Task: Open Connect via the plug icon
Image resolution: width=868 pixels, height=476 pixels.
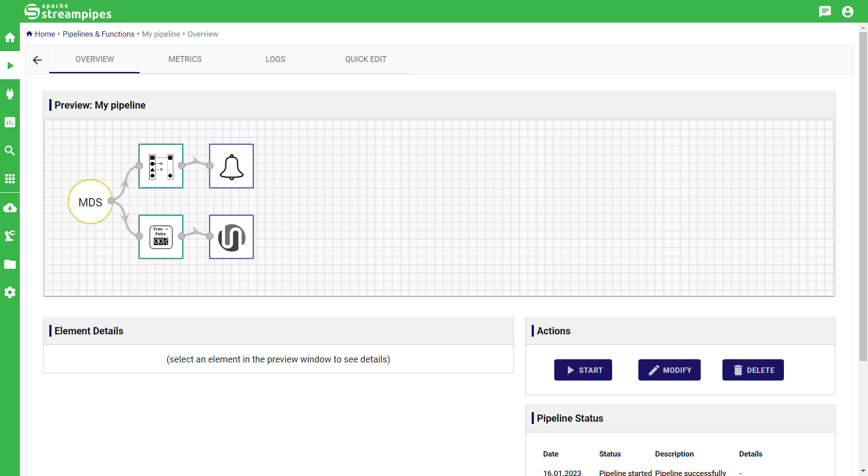Action: pyautogui.click(x=10, y=94)
